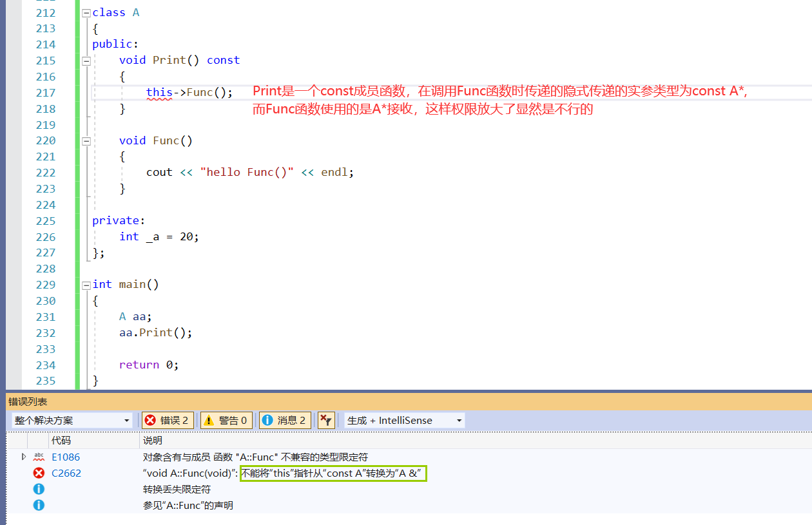Click the const keyword after Print()
This screenshot has width=812, height=525.
click(x=223, y=60)
